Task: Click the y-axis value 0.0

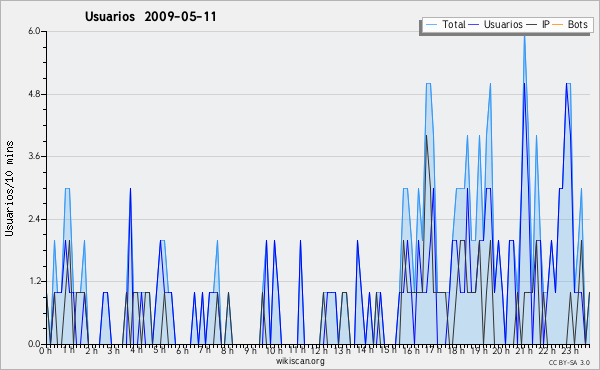Action: coord(34,344)
